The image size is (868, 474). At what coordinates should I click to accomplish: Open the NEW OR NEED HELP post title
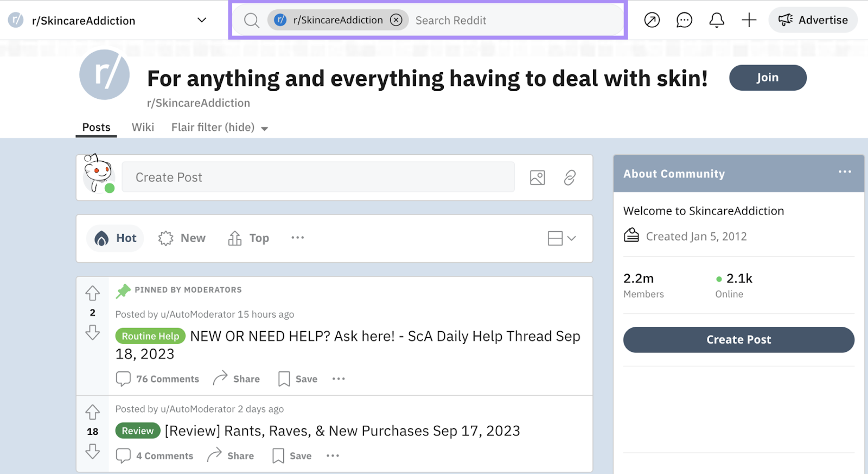(x=348, y=345)
